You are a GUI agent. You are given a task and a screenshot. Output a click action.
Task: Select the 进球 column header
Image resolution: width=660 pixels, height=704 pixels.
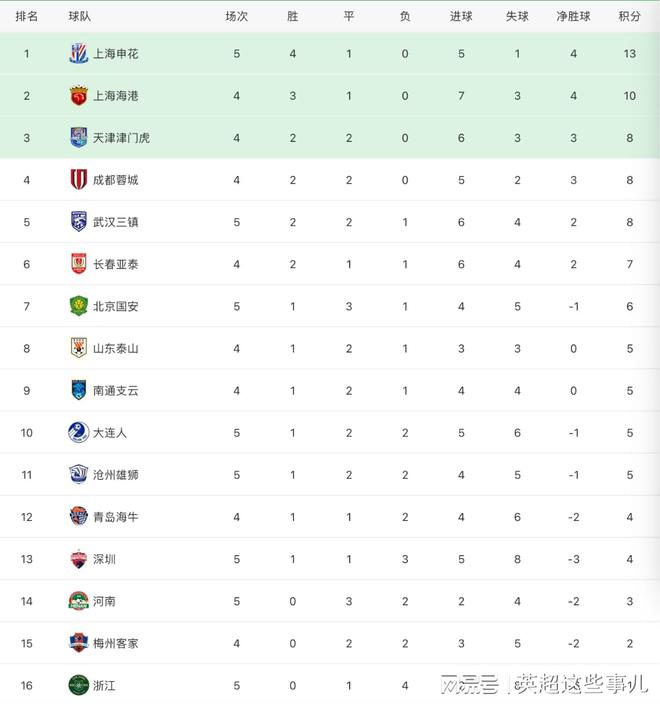[461, 17]
